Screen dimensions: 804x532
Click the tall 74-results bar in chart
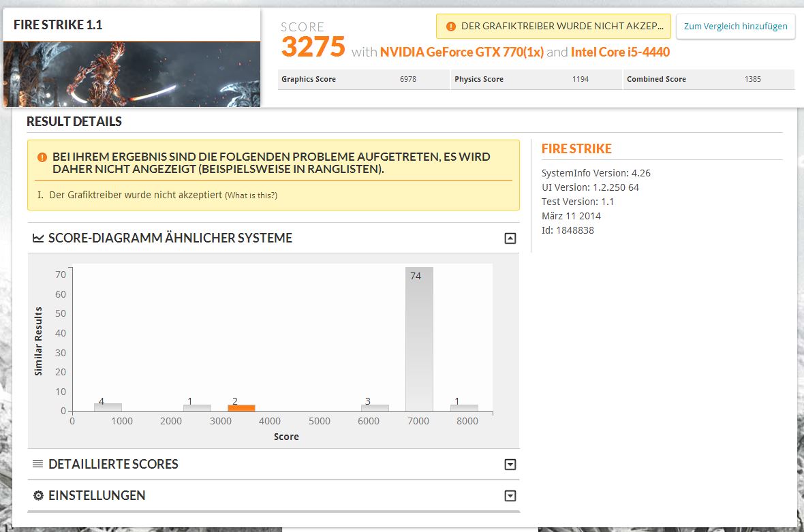[x=419, y=339]
